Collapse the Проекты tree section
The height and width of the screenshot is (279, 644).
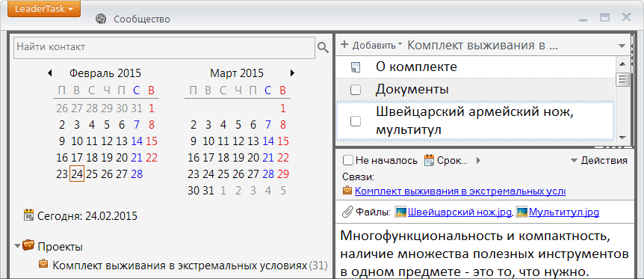[x=17, y=247]
